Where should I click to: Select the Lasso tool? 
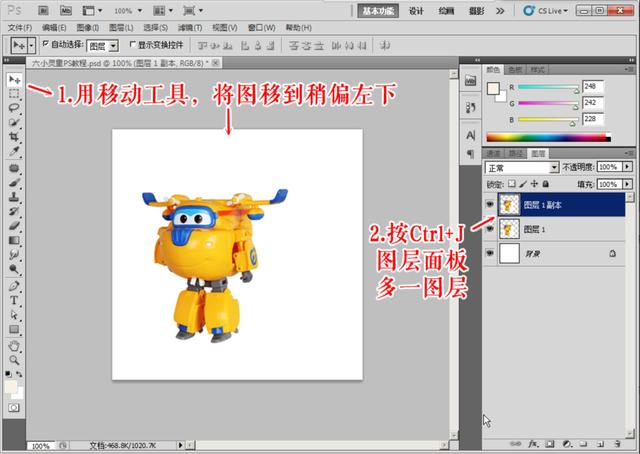click(14, 108)
